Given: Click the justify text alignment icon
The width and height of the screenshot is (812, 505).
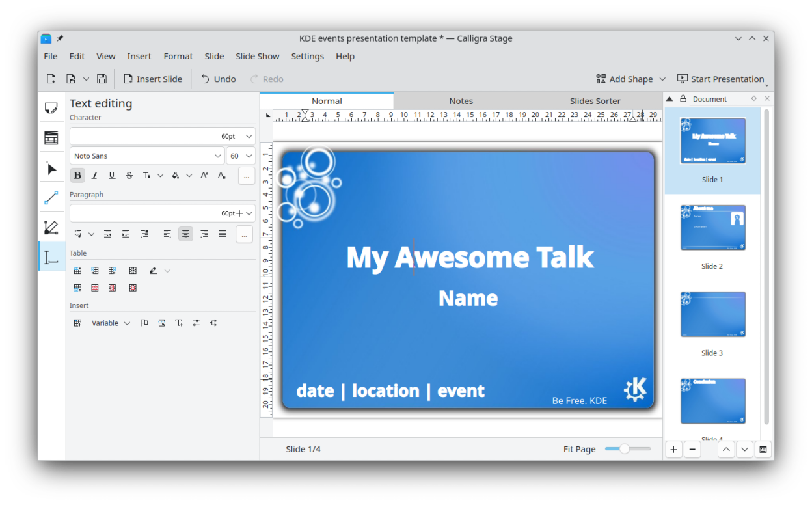Looking at the screenshot, I should click(223, 234).
